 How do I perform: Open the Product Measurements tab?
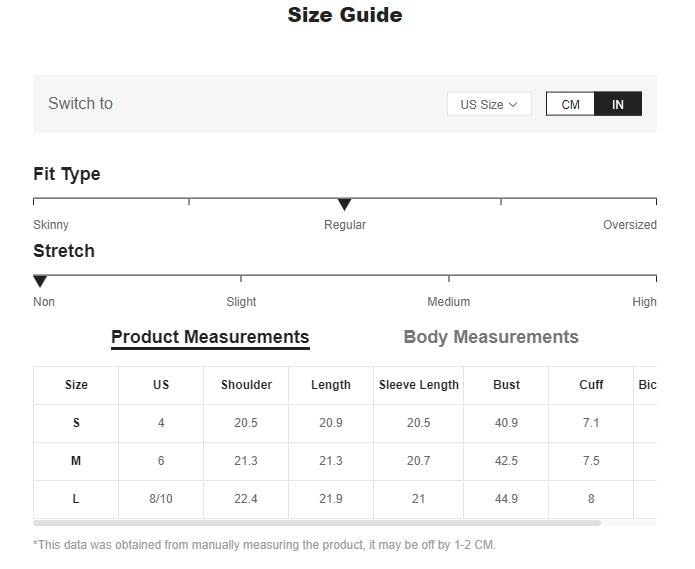[x=210, y=337]
